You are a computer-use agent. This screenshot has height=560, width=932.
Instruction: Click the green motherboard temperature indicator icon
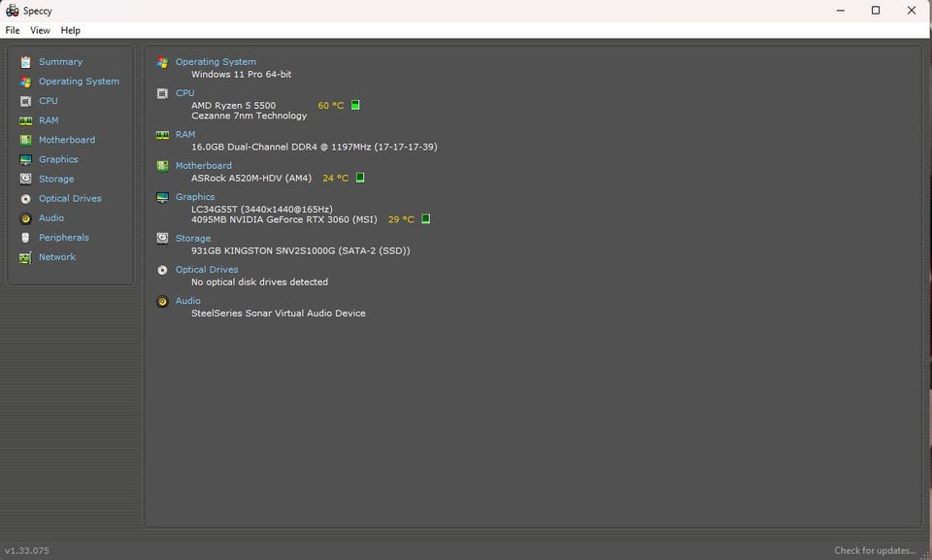coord(360,178)
